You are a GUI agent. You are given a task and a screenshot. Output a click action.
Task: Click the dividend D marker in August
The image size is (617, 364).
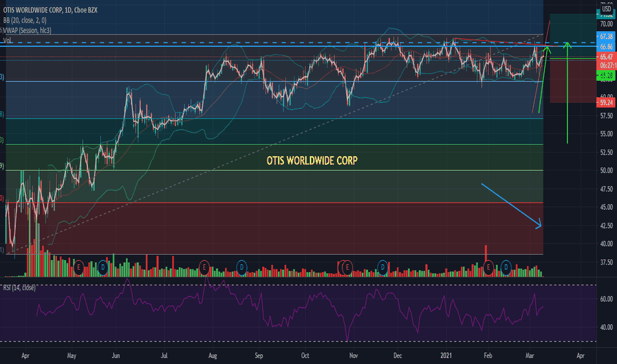241,267
